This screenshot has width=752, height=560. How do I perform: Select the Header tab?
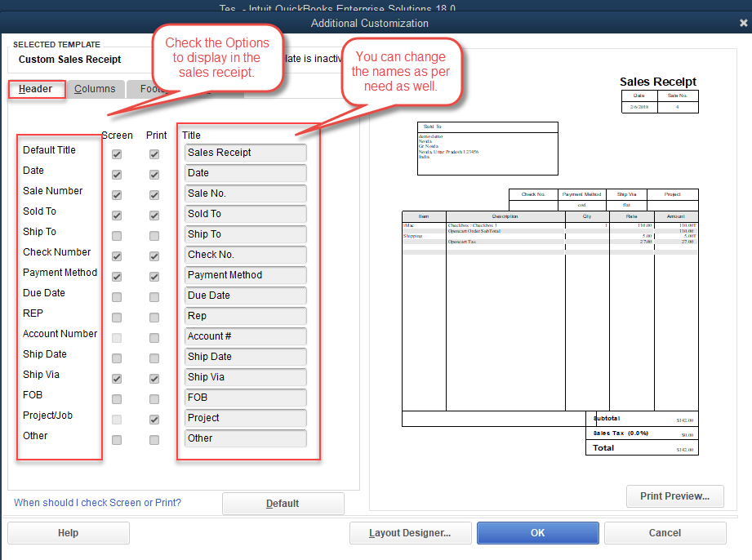tap(36, 91)
